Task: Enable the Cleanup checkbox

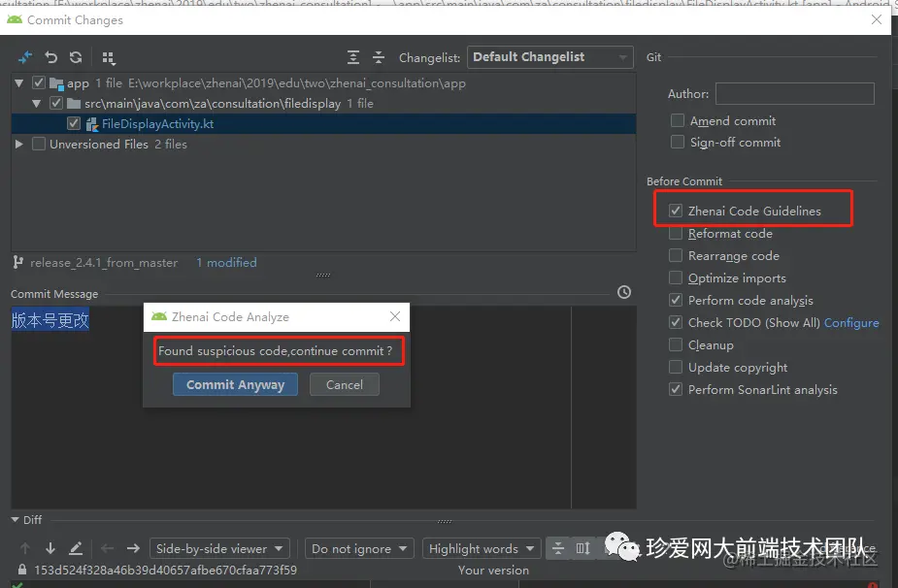Action: (676, 344)
